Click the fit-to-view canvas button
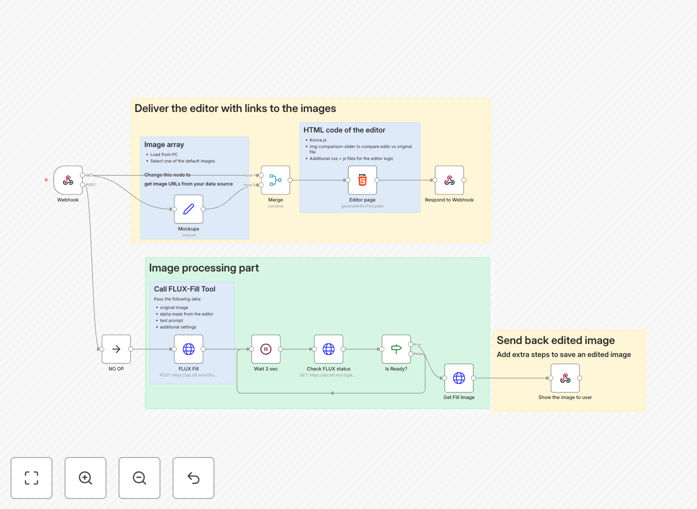 pyautogui.click(x=32, y=478)
